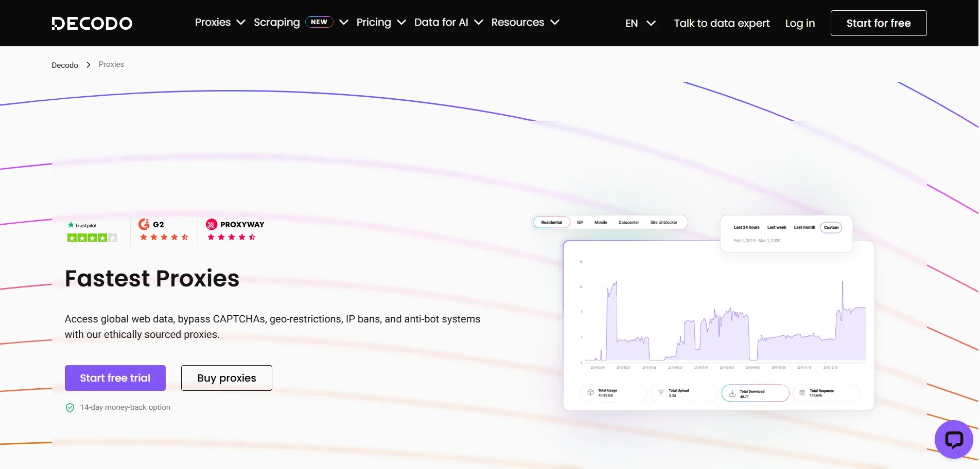This screenshot has width=980, height=469.
Task: Click the Trustpilot star rating badge
Action: coord(92,232)
